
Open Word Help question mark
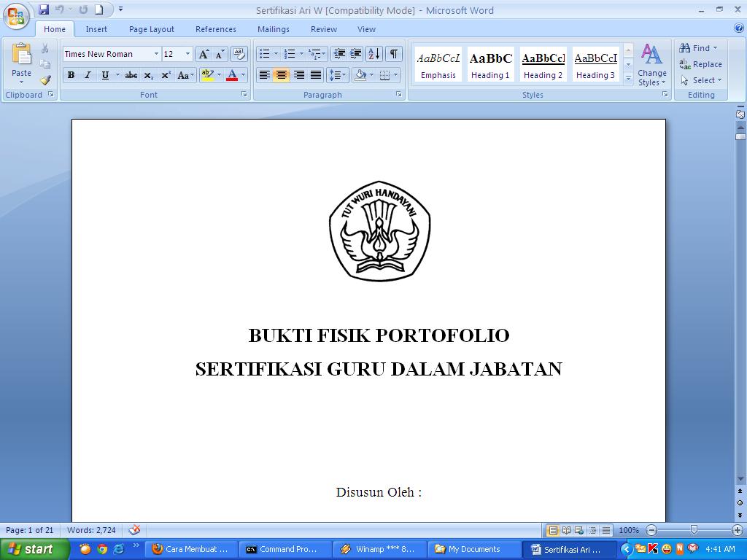(739, 28)
